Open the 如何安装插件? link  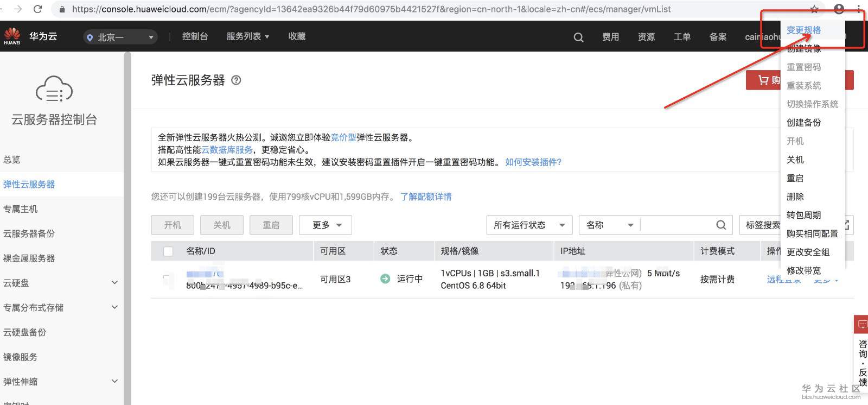click(x=533, y=162)
